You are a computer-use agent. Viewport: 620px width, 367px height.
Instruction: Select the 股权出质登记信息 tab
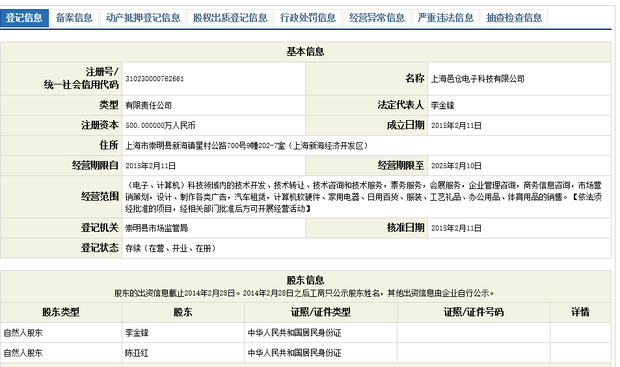tap(230, 18)
